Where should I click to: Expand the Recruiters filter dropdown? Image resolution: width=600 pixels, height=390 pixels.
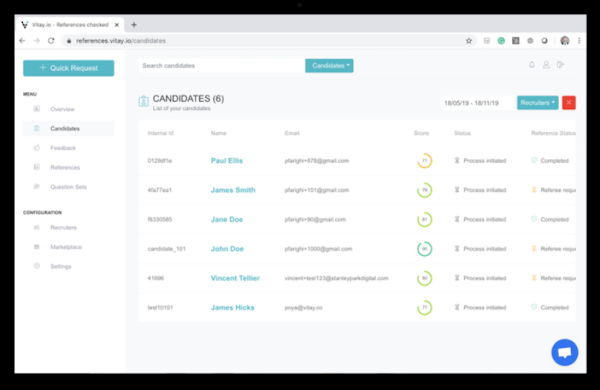[x=537, y=103]
